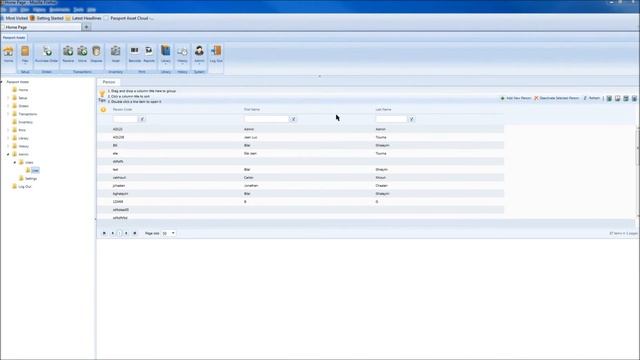Viewport: 640px width, 360px height.
Task: Sort by the First Name column header
Action: pyautogui.click(x=252, y=109)
